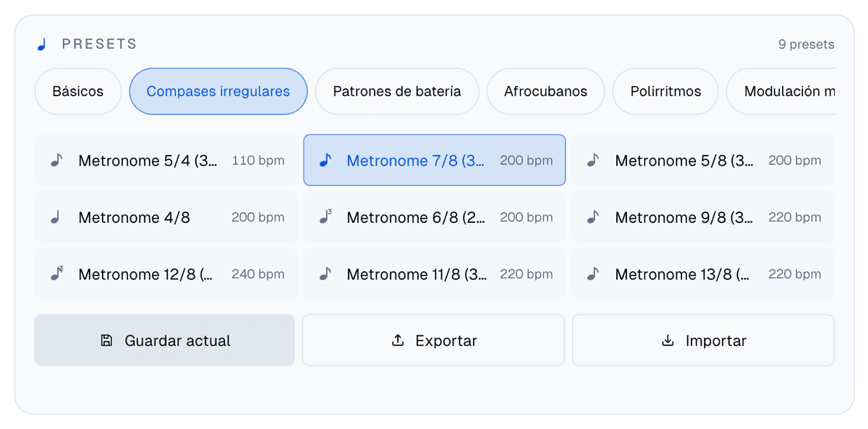
Task: Load the Metronome 9/8 preset
Action: (702, 217)
